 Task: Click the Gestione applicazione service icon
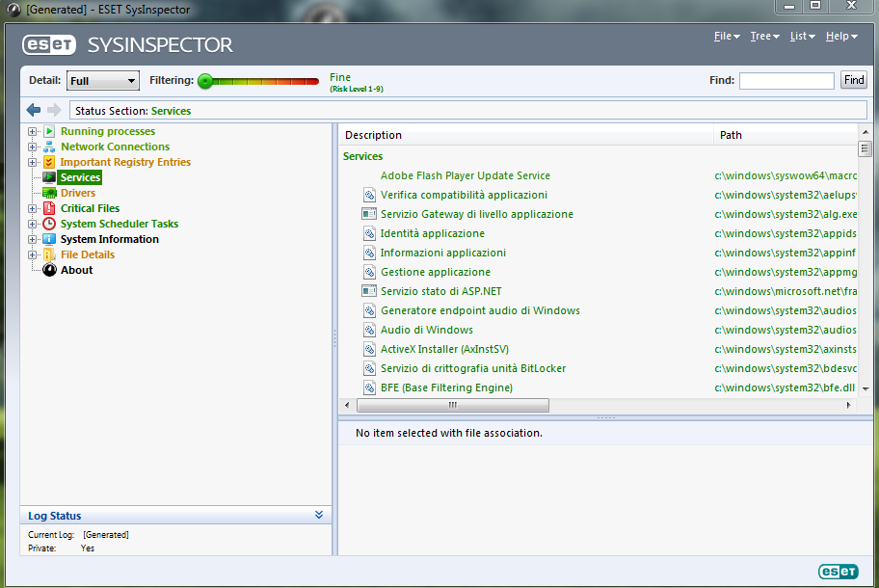[369, 272]
